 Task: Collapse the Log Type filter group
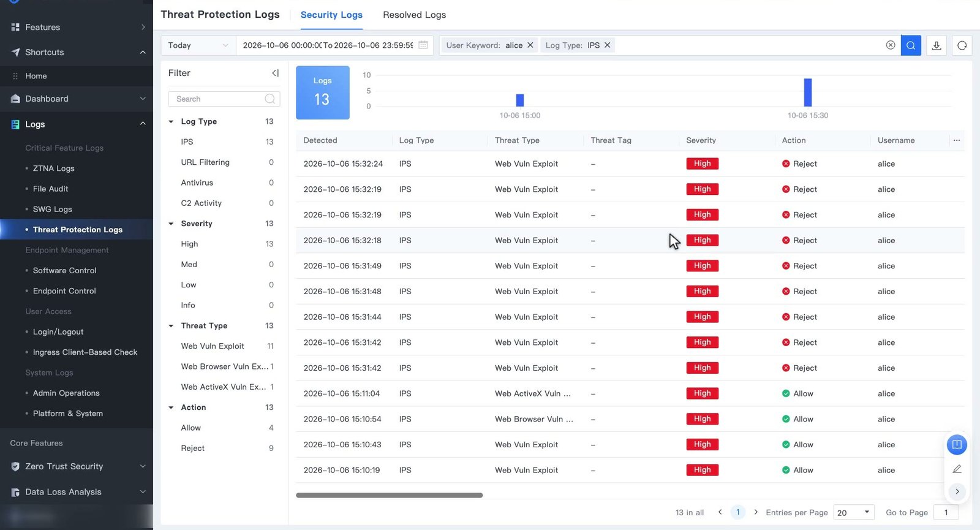[171, 121]
